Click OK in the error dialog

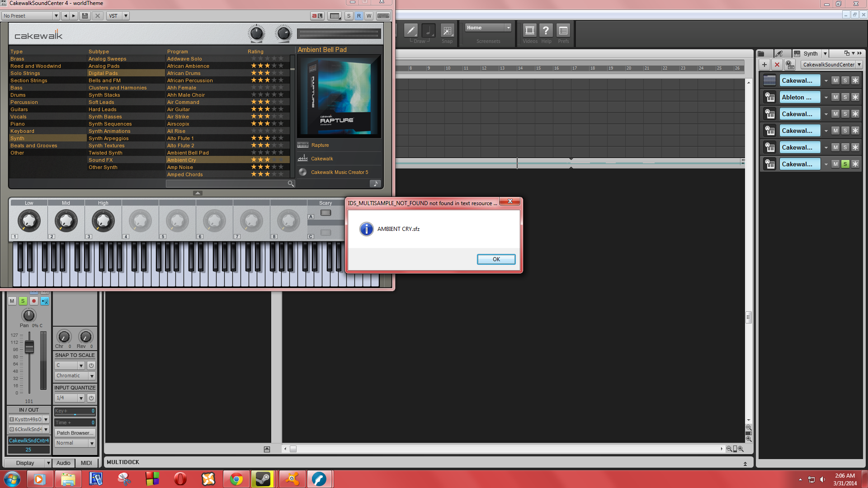tap(496, 259)
